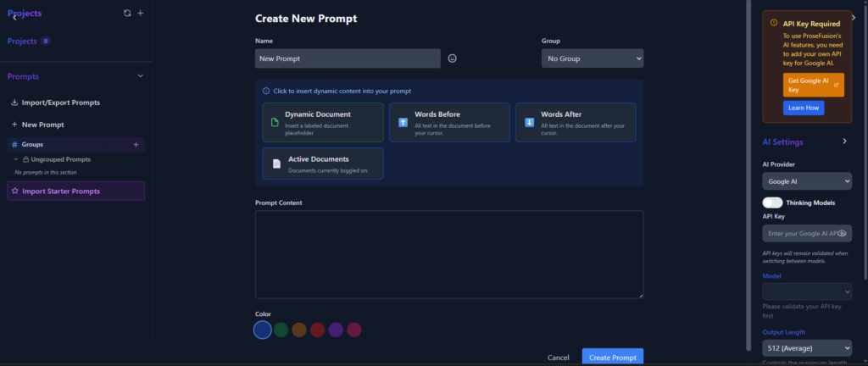This screenshot has height=366, width=868.
Task: Click the hash icon beside Groups
Action: click(x=14, y=144)
